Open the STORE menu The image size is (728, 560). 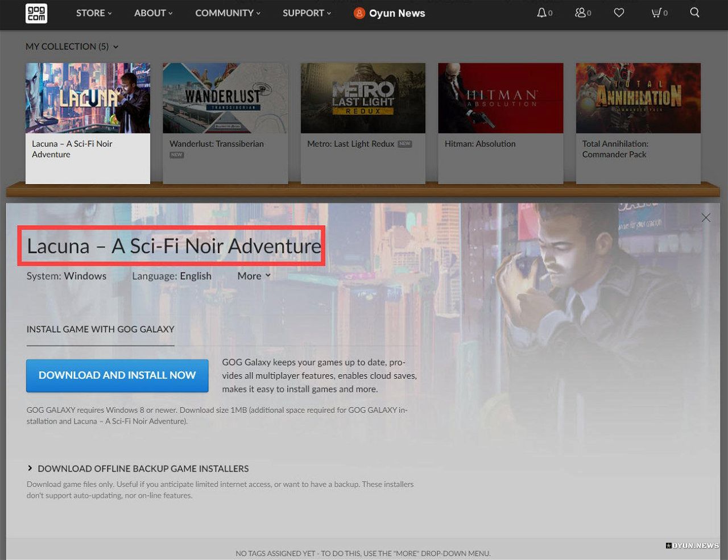(94, 13)
